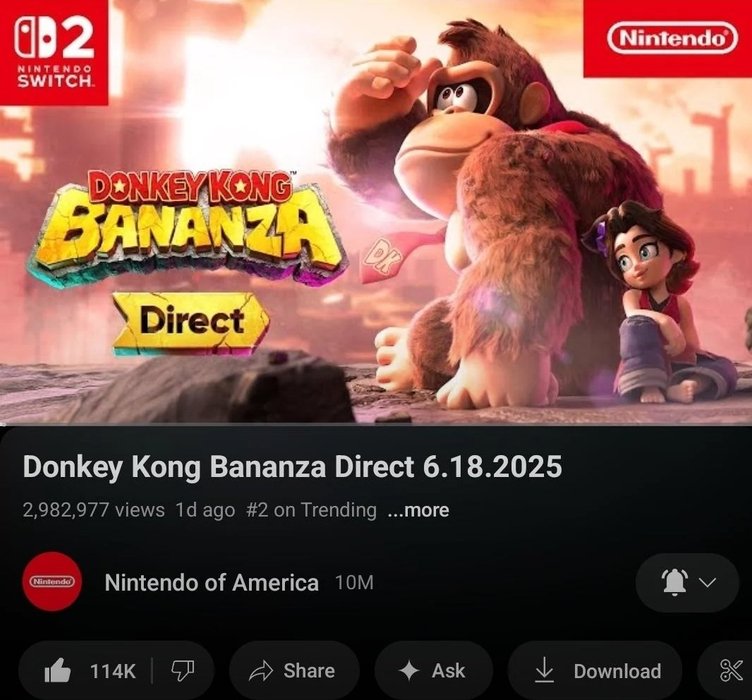The image size is (752, 700).
Task: Toggle the notification bell for this channel
Action: [x=674, y=582]
